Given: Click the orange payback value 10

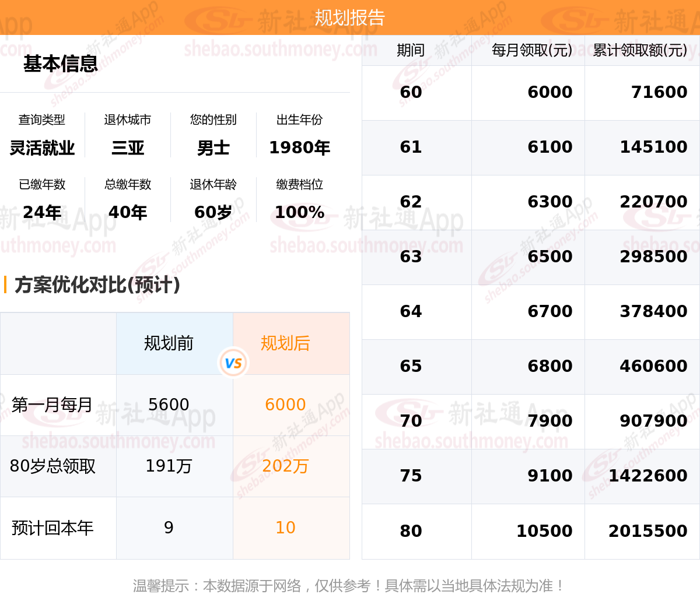Looking at the screenshot, I should 285,528.
